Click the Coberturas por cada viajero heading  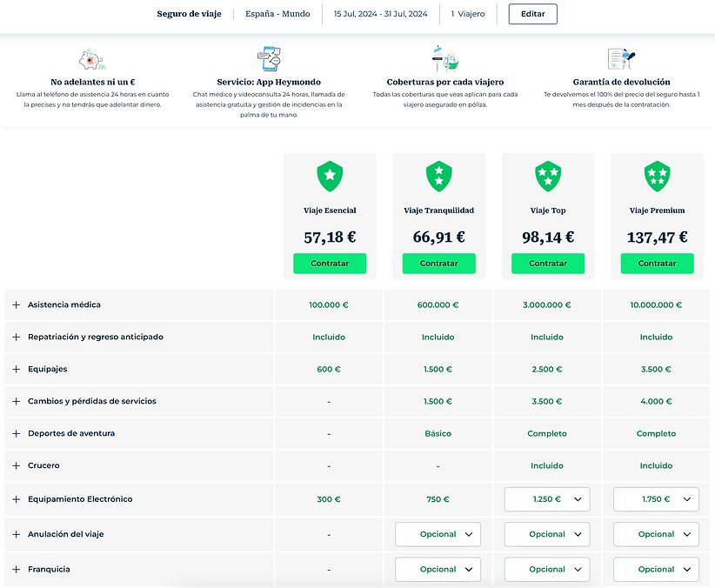(x=445, y=82)
